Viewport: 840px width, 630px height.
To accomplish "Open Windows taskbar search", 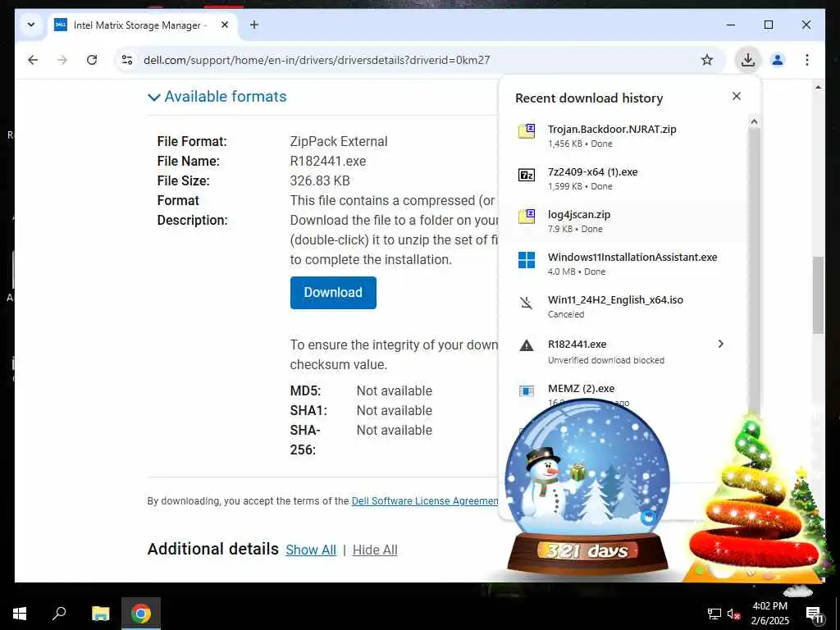I will pyautogui.click(x=59, y=614).
